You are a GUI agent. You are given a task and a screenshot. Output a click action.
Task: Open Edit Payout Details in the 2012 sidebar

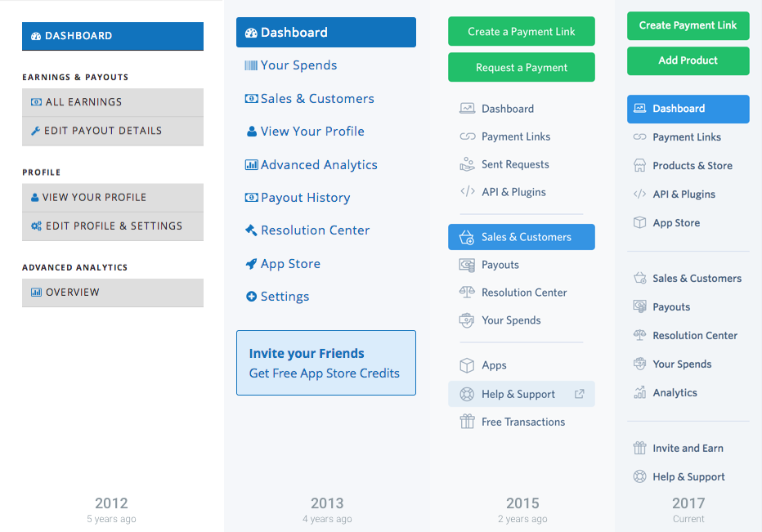click(112, 132)
